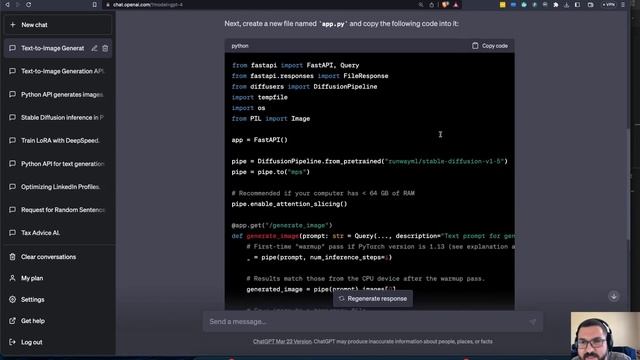Open the Brave Rewards triangle icon
The width and height of the screenshot is (640, 360).
(456, 4)
